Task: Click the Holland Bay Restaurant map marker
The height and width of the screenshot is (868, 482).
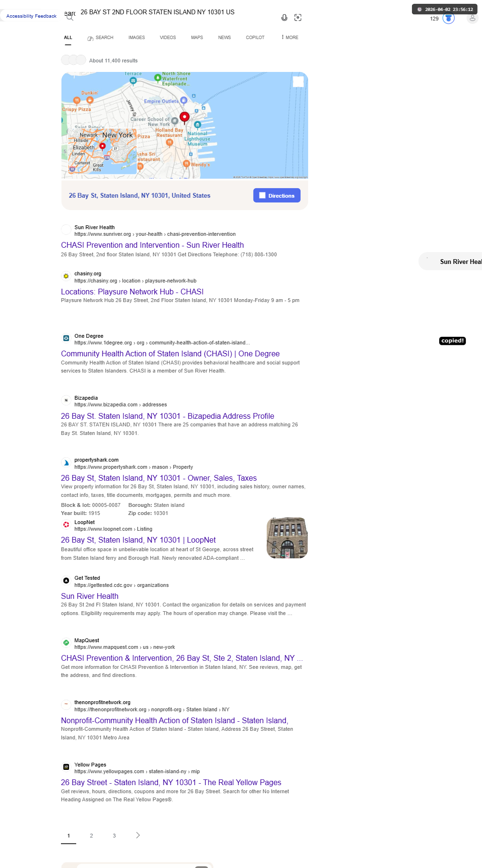Action: tap(170, 142)
